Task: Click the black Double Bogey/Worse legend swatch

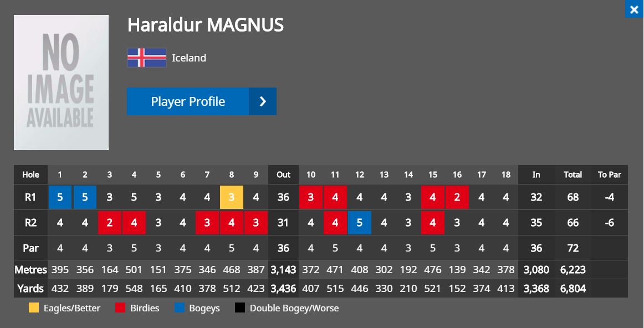Action: point(240,308)
